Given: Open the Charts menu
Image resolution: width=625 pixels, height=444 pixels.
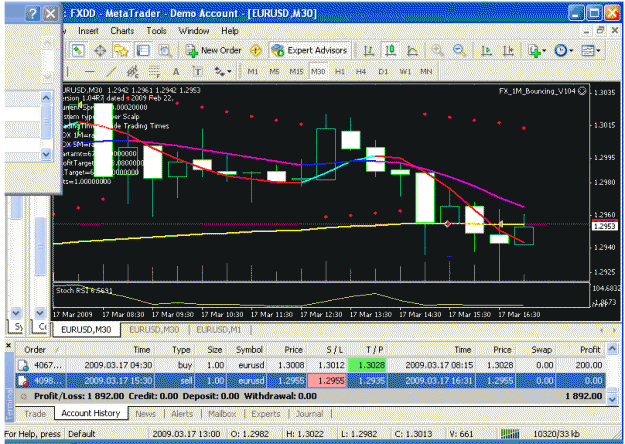Looking at the screenshot, I should click(x=122, y=31).
